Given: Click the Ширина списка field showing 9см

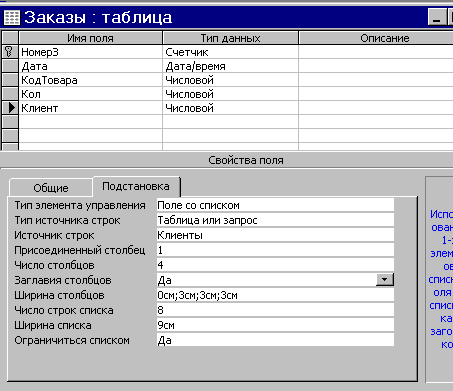Looking at the screenshot, I should click(x=275, y=325).
